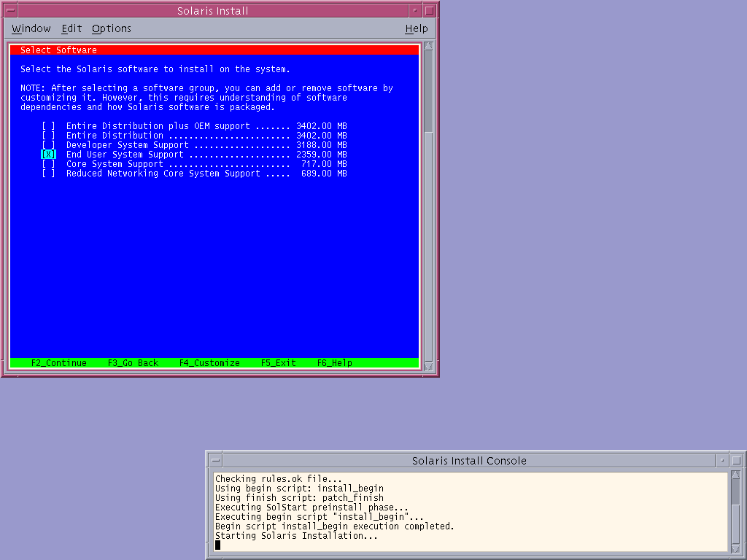Toggle End User System Support checkbox
This screenshot has width=747, height=560.
(49, 155)
